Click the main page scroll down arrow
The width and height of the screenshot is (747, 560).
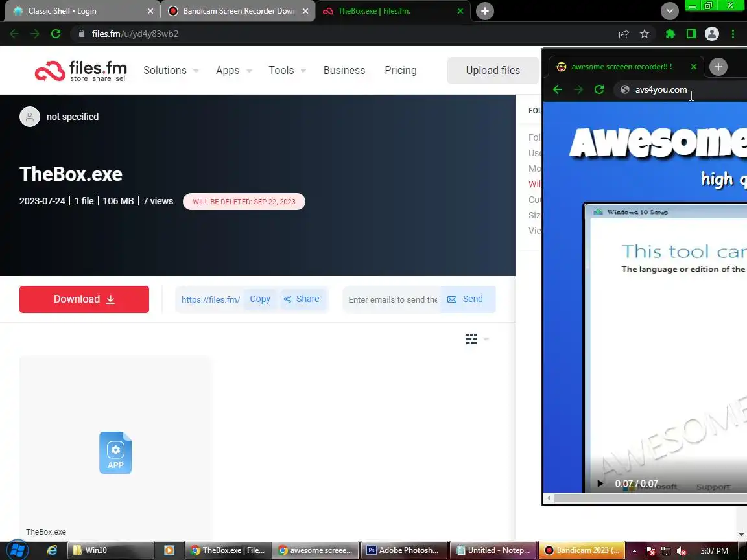(741, 535)
